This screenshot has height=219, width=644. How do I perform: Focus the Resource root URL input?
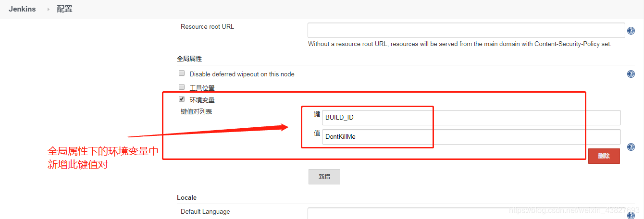(x=466, y=30)
